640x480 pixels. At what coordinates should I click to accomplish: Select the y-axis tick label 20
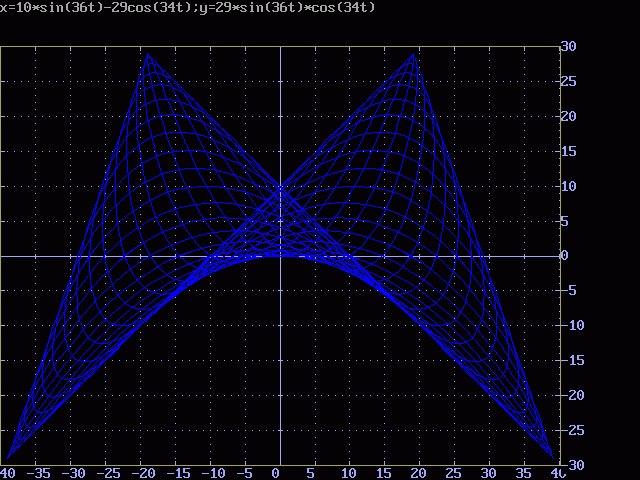[x=568, y=116]
